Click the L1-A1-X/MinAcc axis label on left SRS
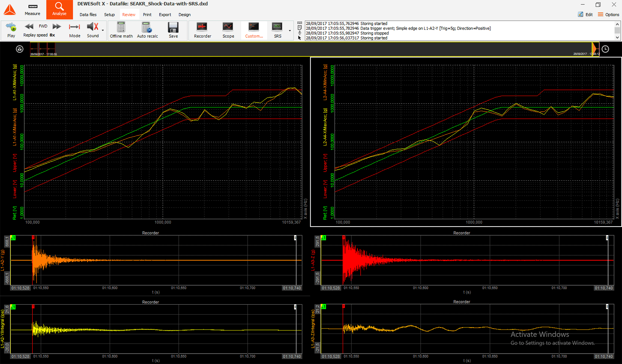The width and height of the screenshot is (622, 364). click(15, 83)
